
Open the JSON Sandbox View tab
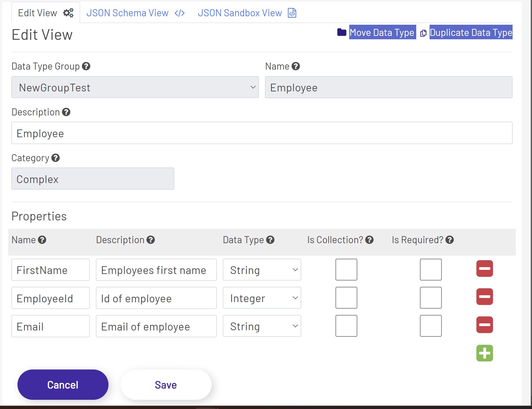[240, 13]
